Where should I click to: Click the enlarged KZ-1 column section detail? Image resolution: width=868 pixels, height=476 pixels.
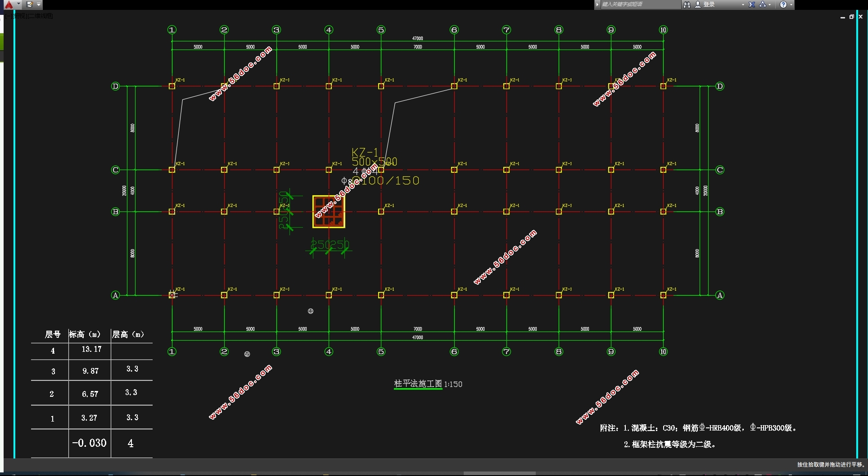click(329, 211)
